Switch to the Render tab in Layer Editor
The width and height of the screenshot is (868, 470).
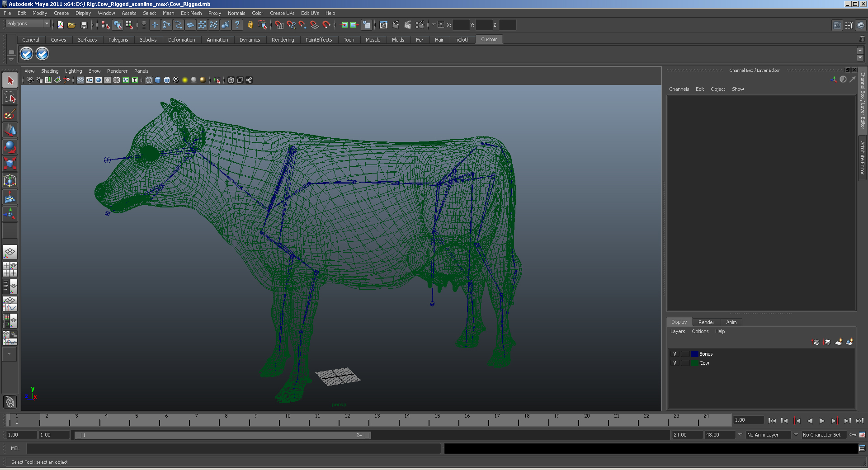pos(706,322)
